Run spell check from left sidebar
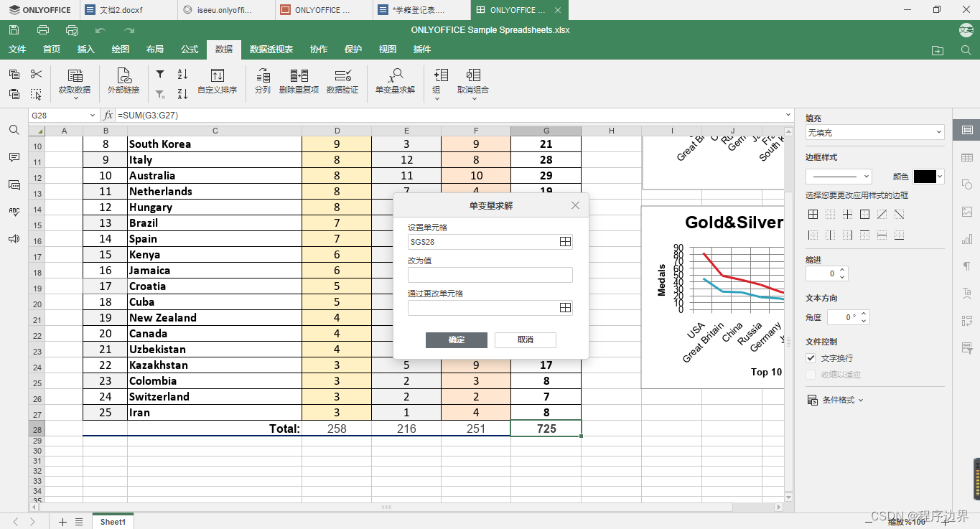 pos(14,212)
